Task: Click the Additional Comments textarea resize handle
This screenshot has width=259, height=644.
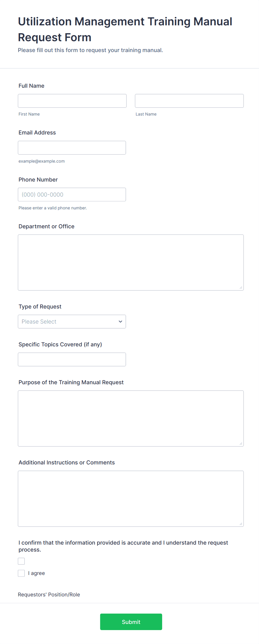Action: click(x=241, y=524)
